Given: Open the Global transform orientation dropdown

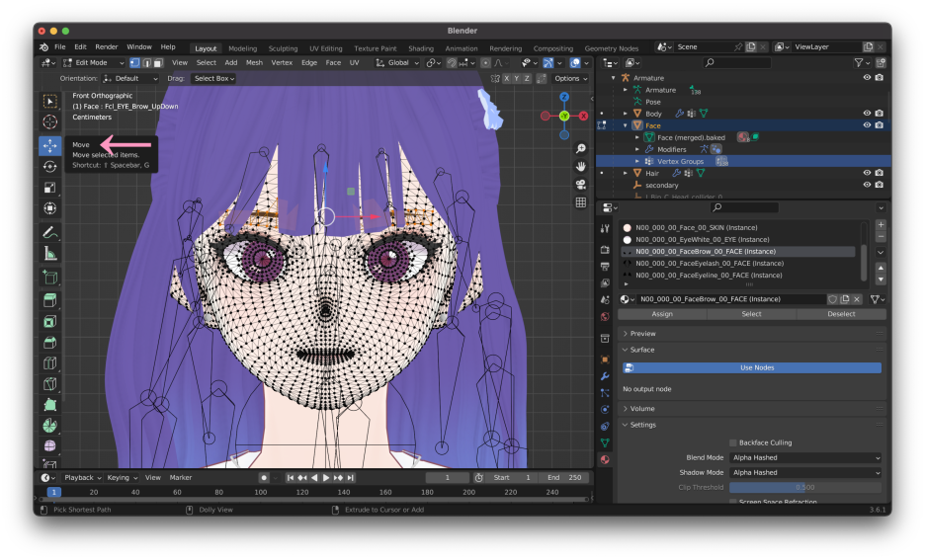Looking at the screenshot, I should 397,63.
